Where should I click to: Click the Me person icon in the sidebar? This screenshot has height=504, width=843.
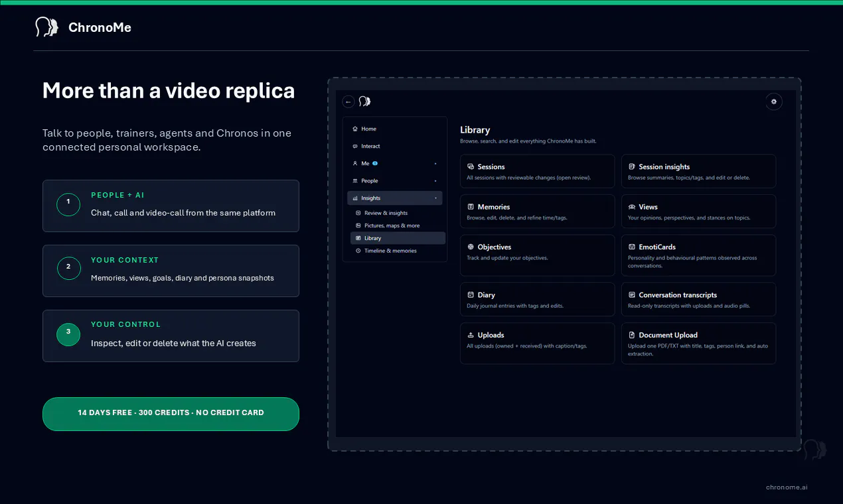pos(355,163)
